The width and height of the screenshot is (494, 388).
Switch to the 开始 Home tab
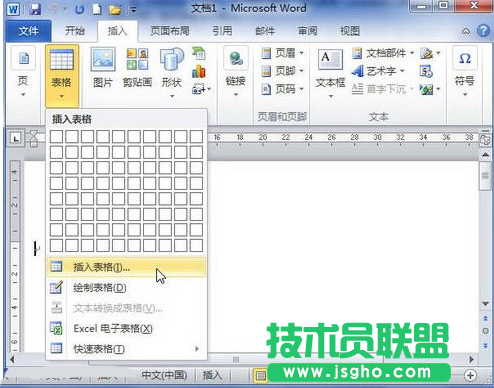point(75,31)
